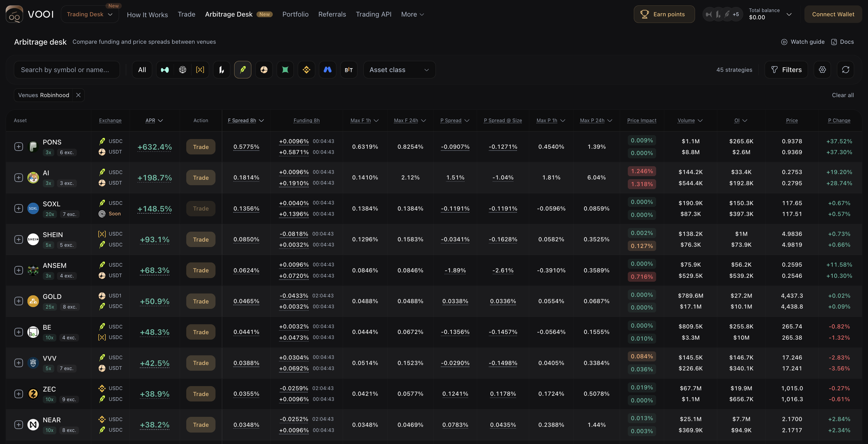
Task: Click the +632.4% APR value for PONS
Action: pyautogui.click(x=155, y=147)
